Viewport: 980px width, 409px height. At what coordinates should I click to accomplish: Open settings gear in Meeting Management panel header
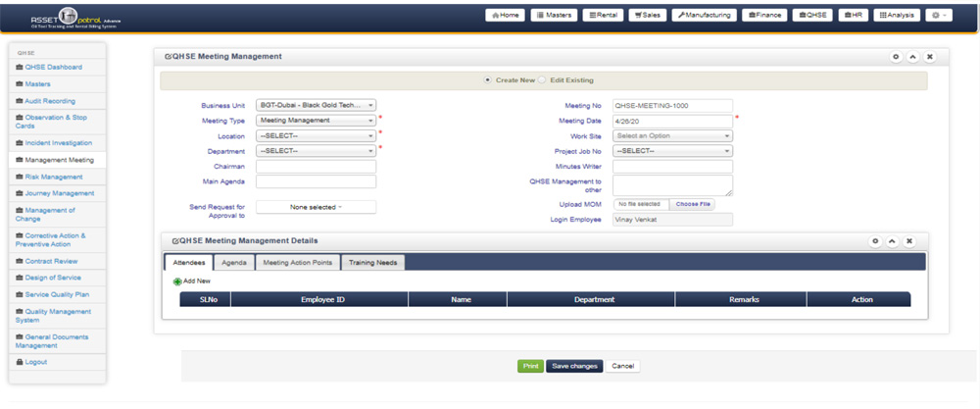point(895,57)
